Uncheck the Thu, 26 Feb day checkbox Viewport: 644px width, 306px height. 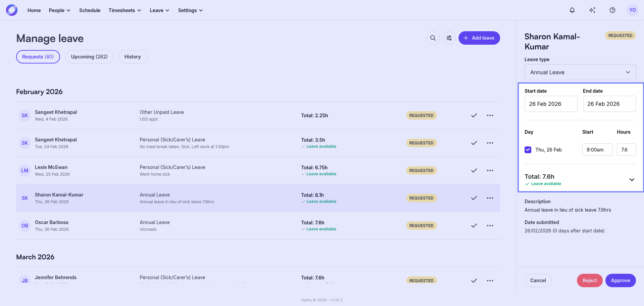528,150
